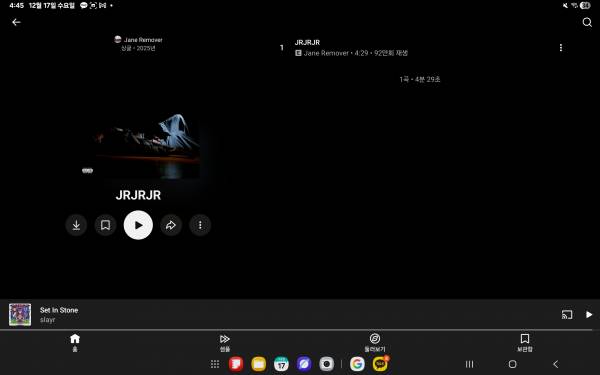This screenshot has width=600, height=375.
Task: Cast to a device from mini player
Action: pos(567,315)
